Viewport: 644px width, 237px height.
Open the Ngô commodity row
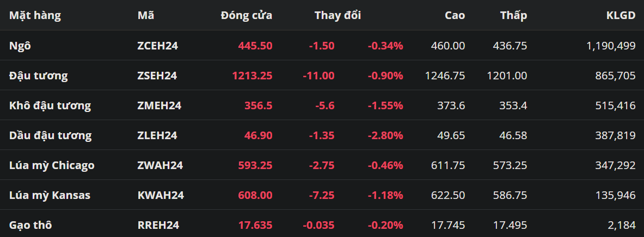[20, 46]
